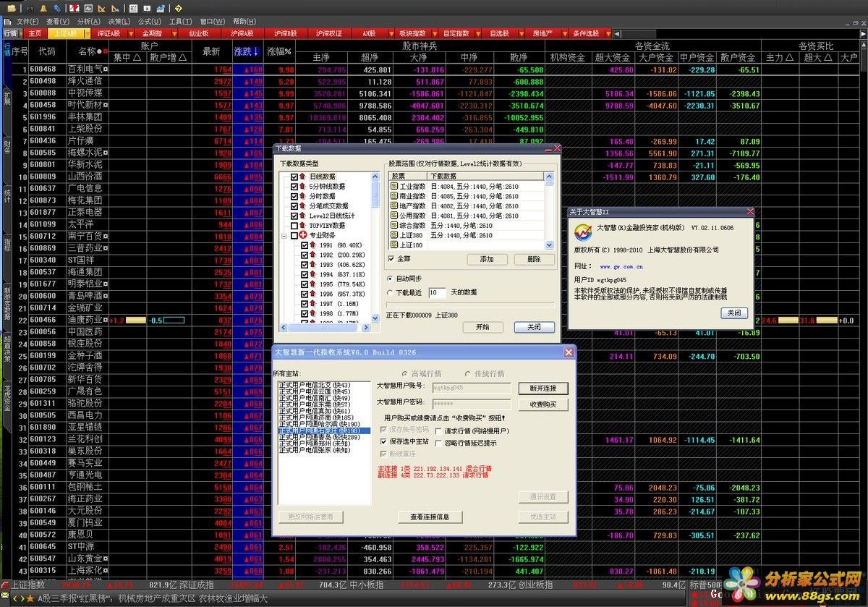Click the 删除 button in the download dialog
Viewport: 868px width, 607px height.
534,259
